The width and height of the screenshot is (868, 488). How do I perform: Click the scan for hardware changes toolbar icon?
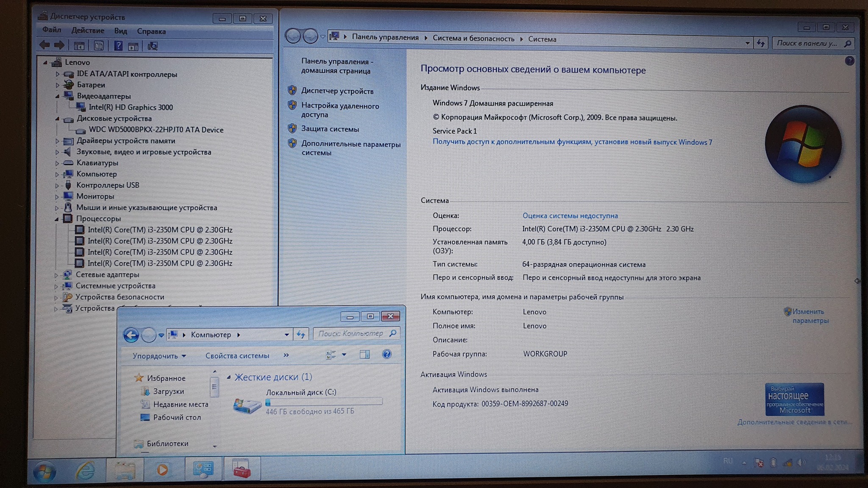click(x=153, y=46)
